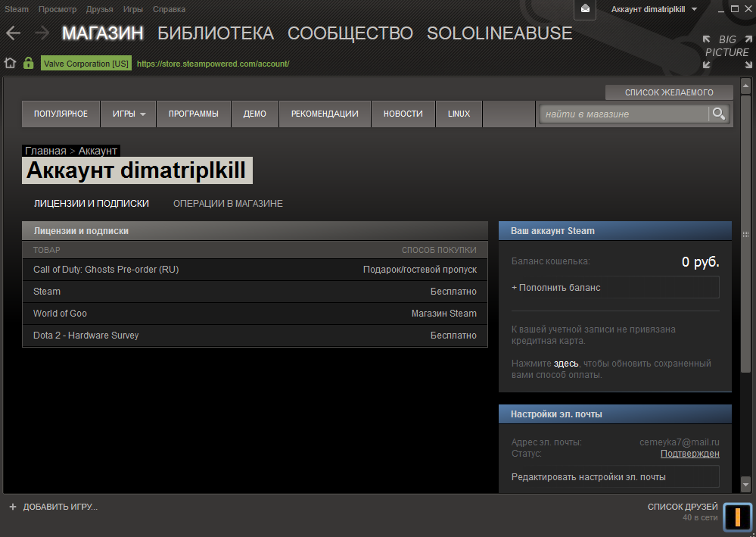Screen dimensions: 756x537
Task: Click the vertical scrollbar thumb
Action: tap(745, 233)
